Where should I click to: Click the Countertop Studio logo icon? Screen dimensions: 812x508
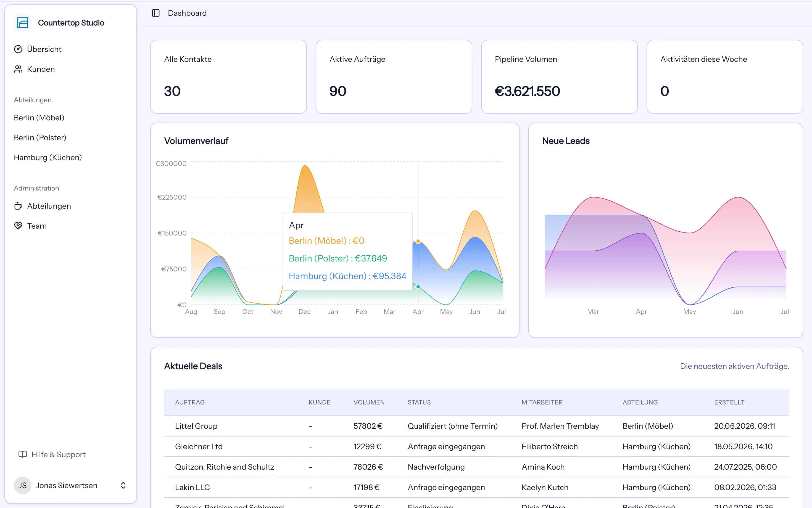tap(23, 23)
